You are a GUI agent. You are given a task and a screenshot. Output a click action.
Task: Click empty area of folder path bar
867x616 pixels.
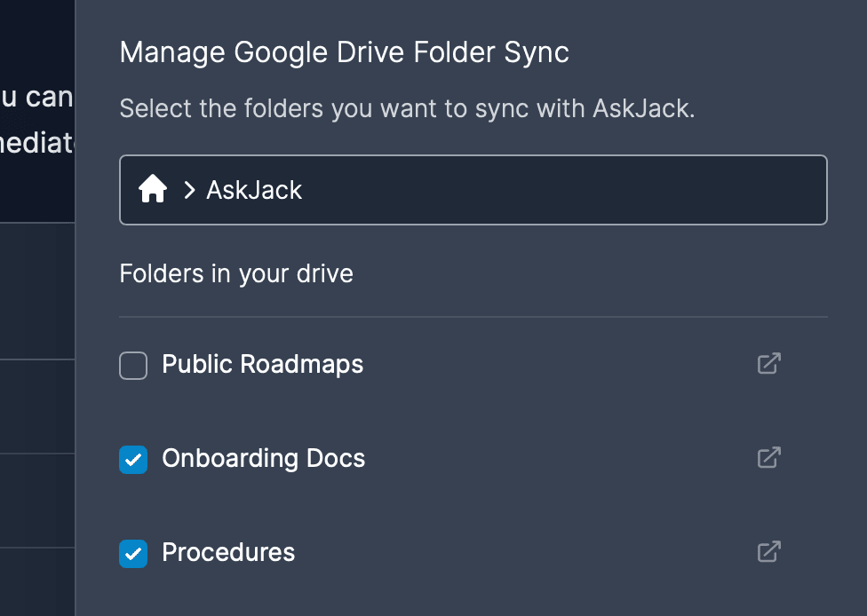[564, 190]
